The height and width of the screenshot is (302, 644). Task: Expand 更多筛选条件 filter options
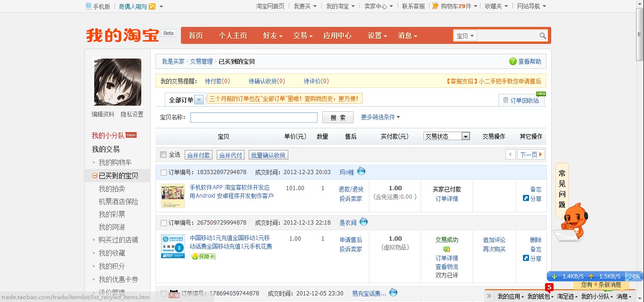tap(381, 117)
